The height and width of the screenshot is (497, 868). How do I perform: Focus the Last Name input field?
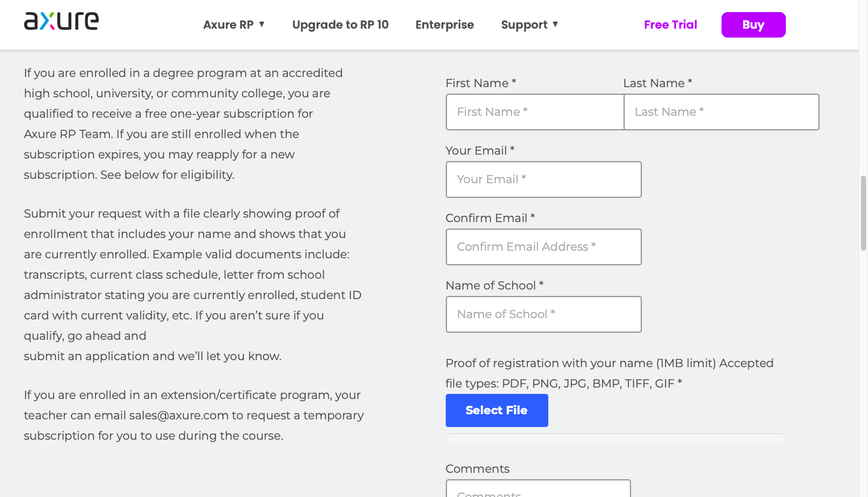click(722, 112)
